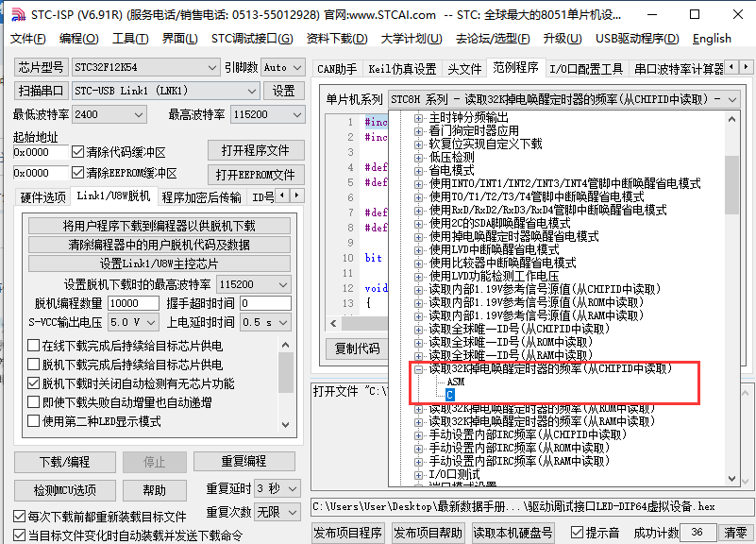
Task: Click scroll-up arrow of the power-supply checkbox list
Action: (285, 345)
